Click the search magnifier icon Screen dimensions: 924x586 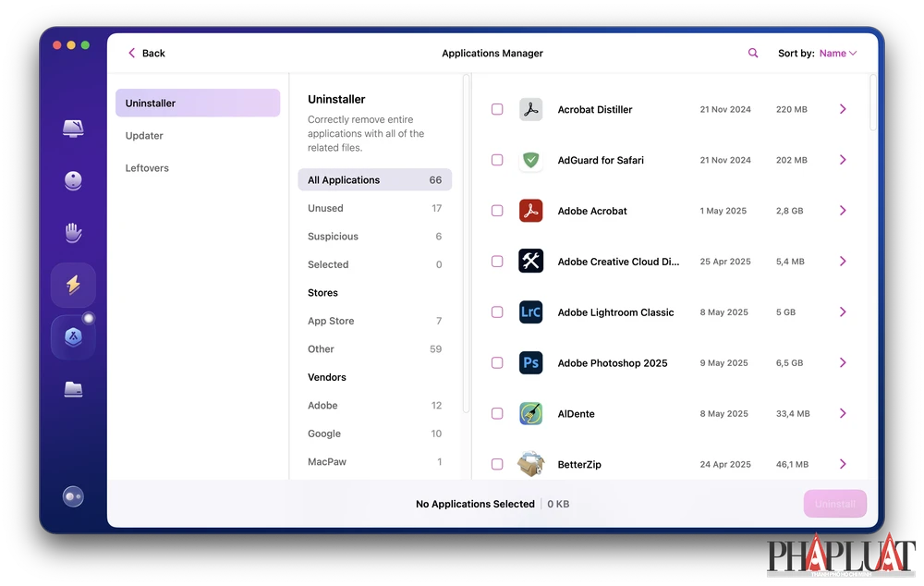coord(753,54)
